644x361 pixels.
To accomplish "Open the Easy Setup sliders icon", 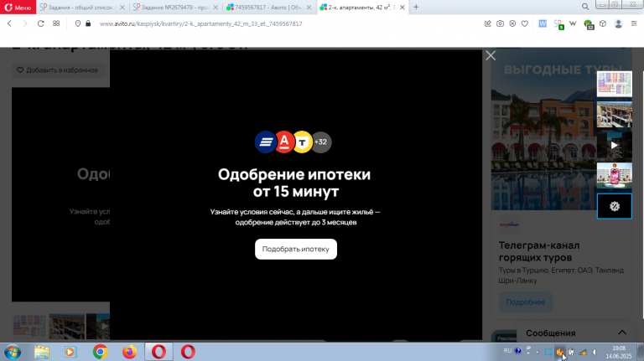I will [634, 23].
